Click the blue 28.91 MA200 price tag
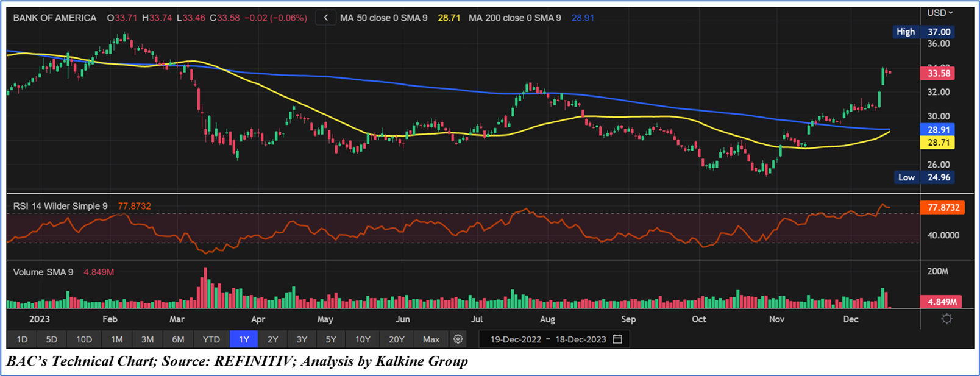Viewport: 980px width, 376px height. 939,130
